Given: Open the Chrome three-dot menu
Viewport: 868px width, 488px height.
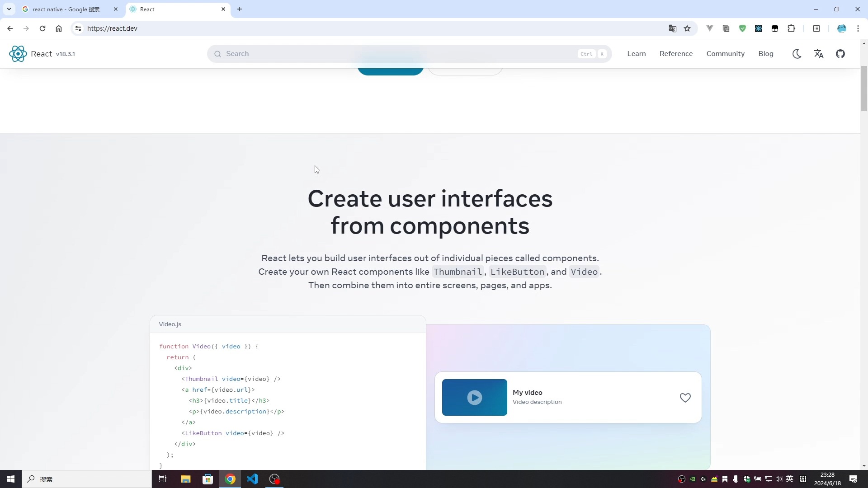Looking at the screenshot, I should click(x=858, y=28).
